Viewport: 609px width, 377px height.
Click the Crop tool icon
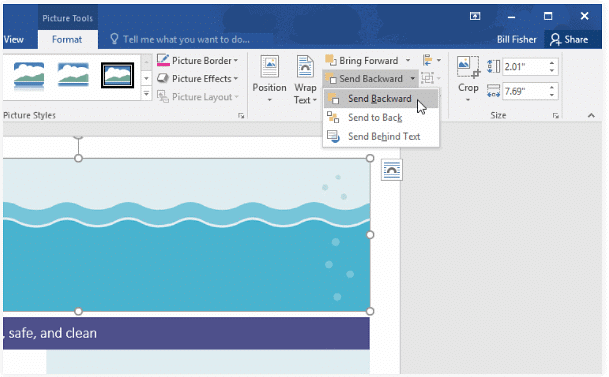[468, 68]
